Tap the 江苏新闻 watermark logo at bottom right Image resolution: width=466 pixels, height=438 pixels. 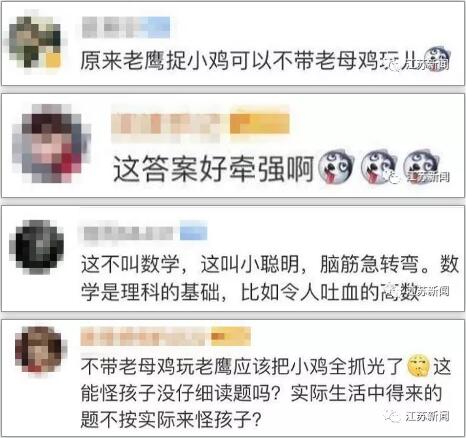click(417, 416)
